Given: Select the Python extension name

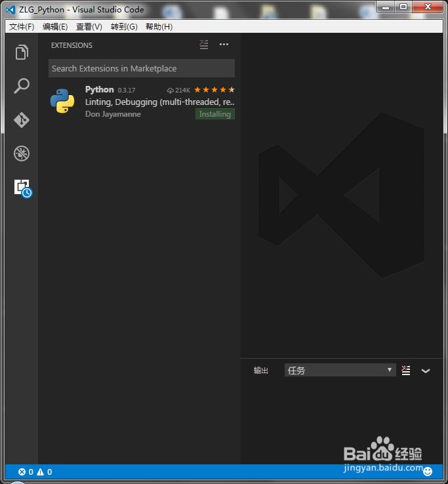Looking at the screenshot, I should tap(100, 89).
